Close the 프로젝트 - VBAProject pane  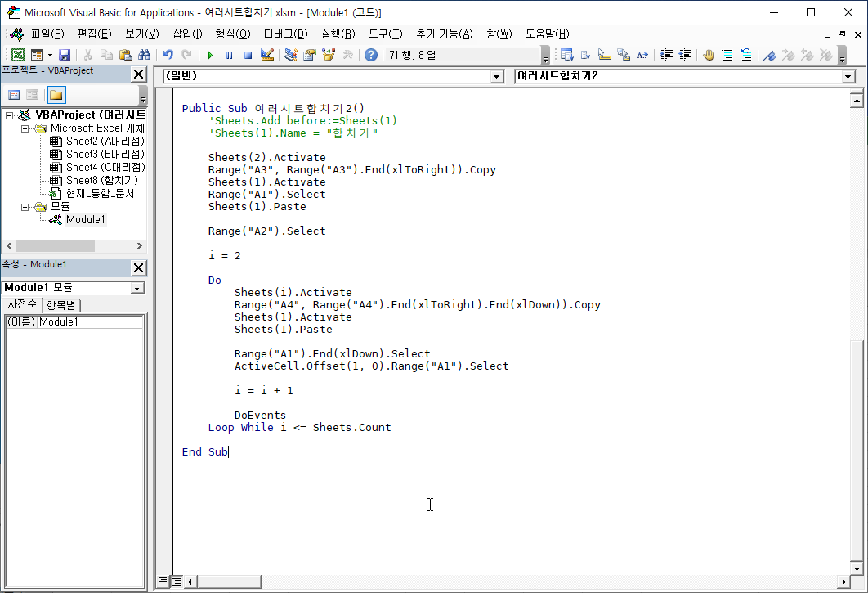tap(138, 74)
